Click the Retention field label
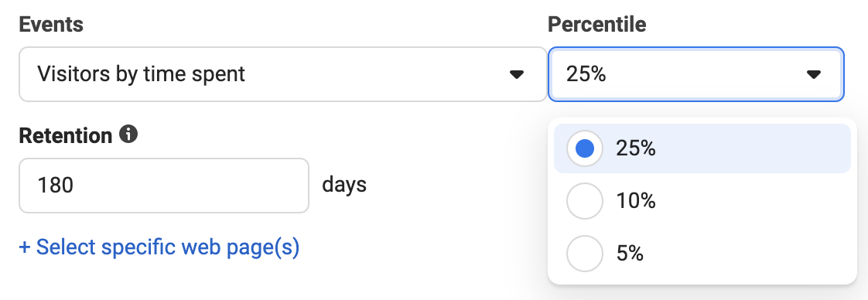The width and height of the screenshot is (868, 300). click(x=65, y=135)
